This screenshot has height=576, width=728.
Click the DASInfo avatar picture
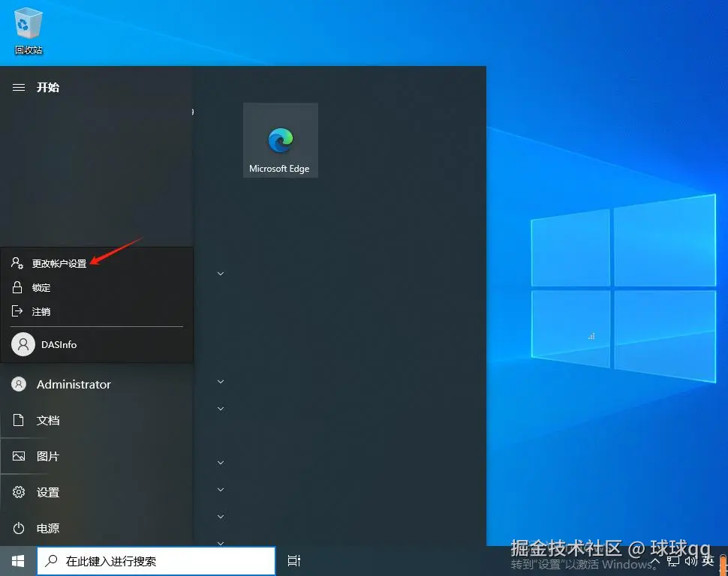pos(23,344)
